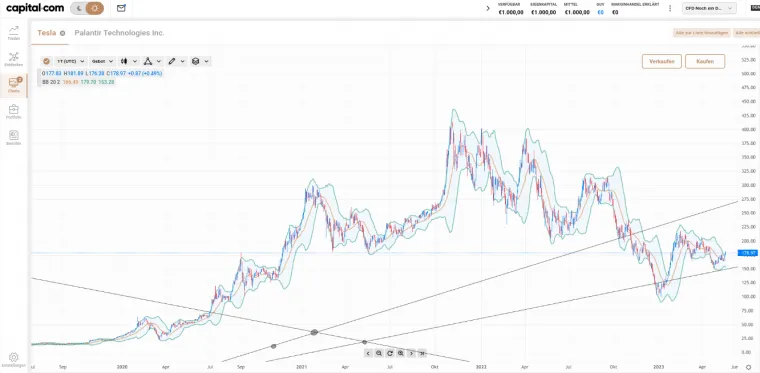Switch to Palantir Technologies Inc. tab

pyautogui.click(x=119, y=33)
